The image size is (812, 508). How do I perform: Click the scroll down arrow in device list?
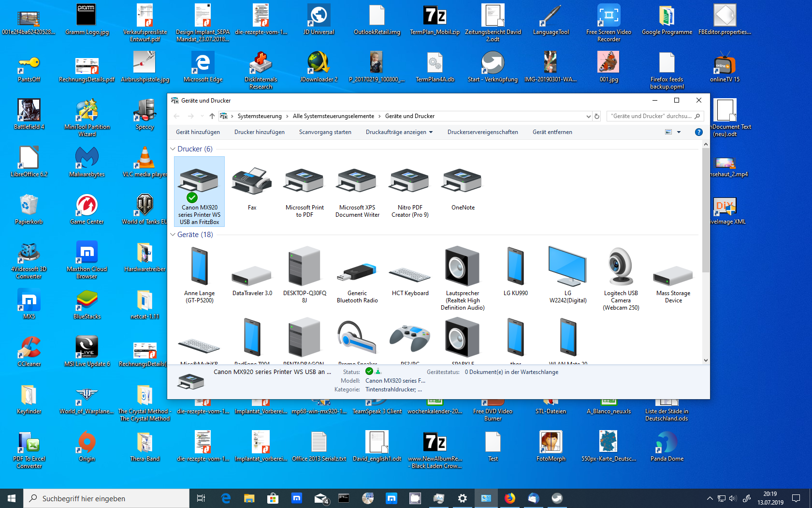706,360
